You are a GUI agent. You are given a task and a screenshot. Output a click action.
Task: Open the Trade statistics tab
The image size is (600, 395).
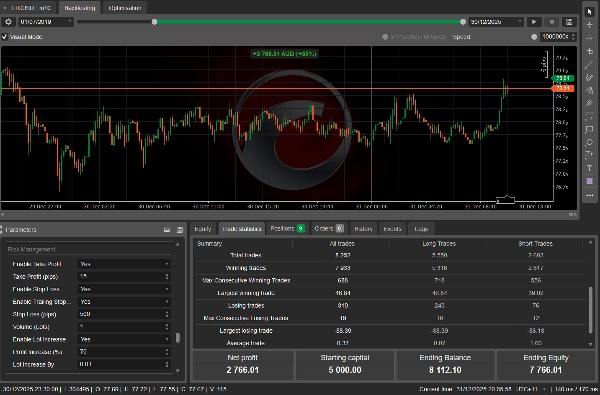(x=242, y=229)
